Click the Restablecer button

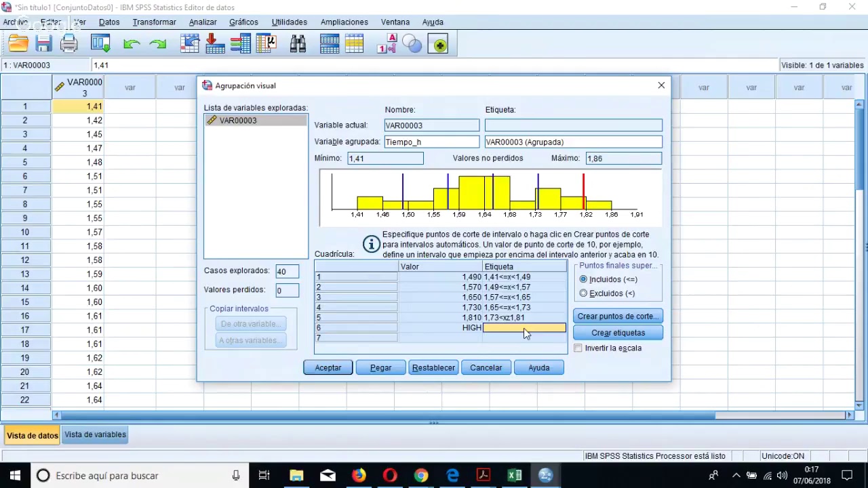coord(433,367)
